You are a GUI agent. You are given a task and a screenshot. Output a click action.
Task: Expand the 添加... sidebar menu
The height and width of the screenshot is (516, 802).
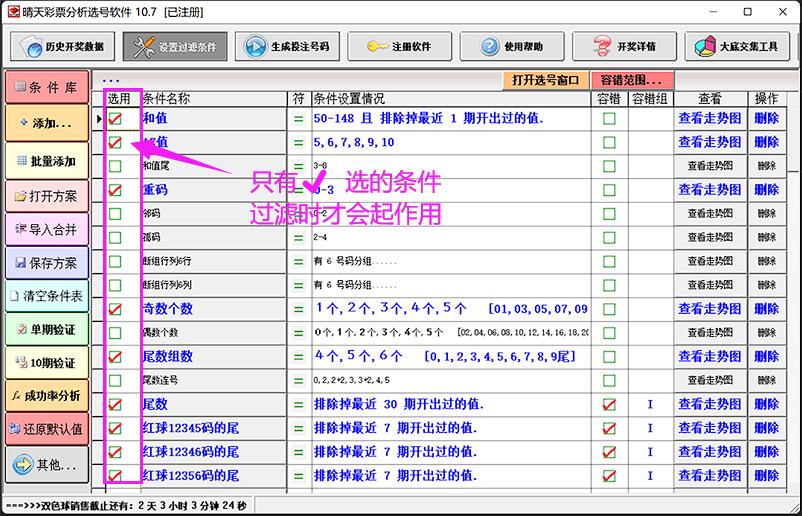pyautogui.click(x=47, y=123)
